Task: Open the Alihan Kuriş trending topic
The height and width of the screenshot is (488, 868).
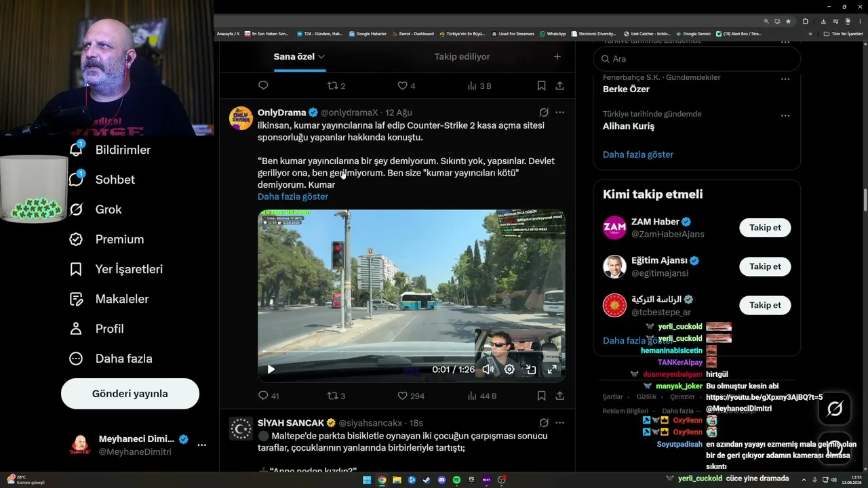Action: [629, 126]
